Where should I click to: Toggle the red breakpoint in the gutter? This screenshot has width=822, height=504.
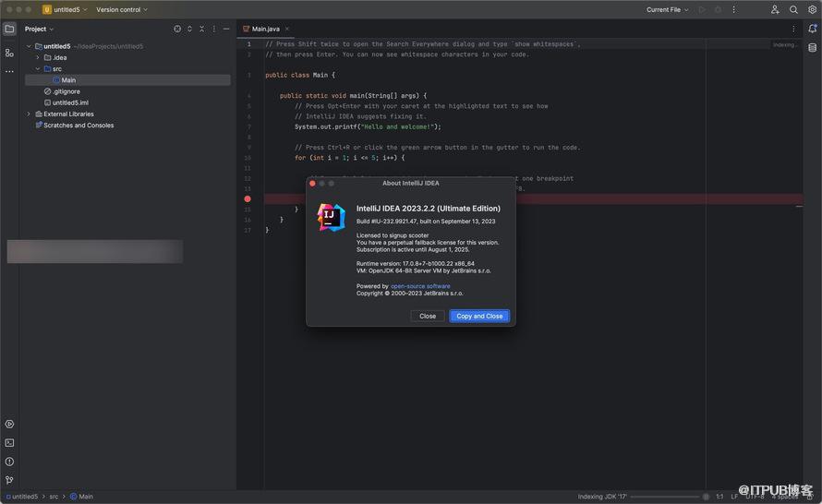(248, 198)
